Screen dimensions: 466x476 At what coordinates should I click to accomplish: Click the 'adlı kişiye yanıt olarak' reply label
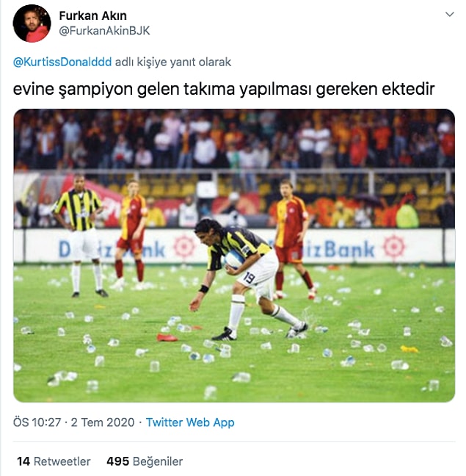(x=173, y=62)
